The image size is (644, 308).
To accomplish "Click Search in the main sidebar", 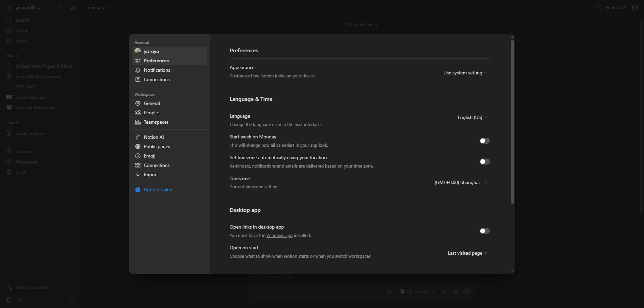I will (x=40, y=20).
